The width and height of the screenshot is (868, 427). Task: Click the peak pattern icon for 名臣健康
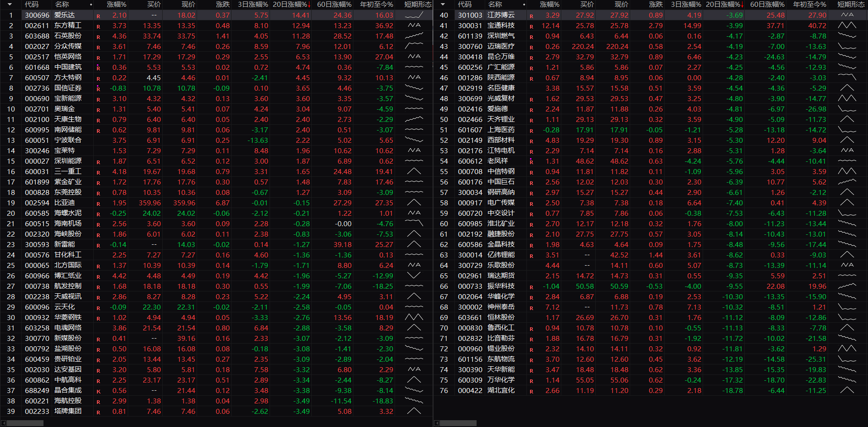pos(847,88)
